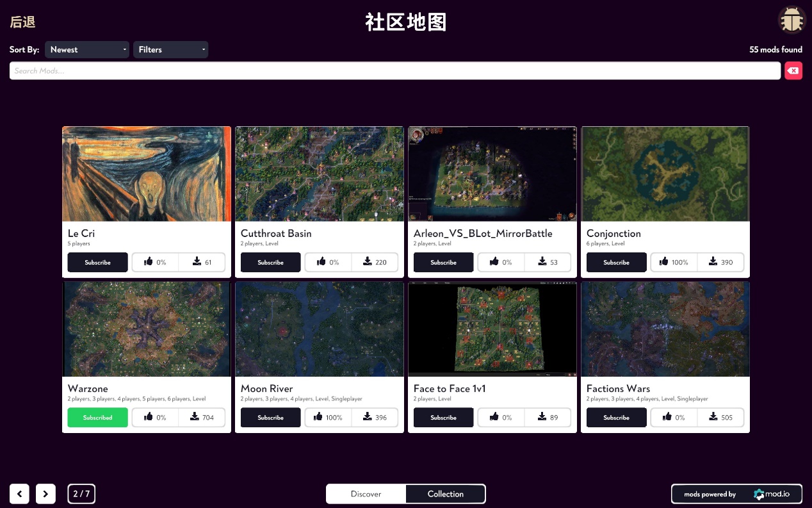Subscribe to the Cutthroat Basin map
The height and width of the screenshot is (508, 812).
tap(271, 262)
